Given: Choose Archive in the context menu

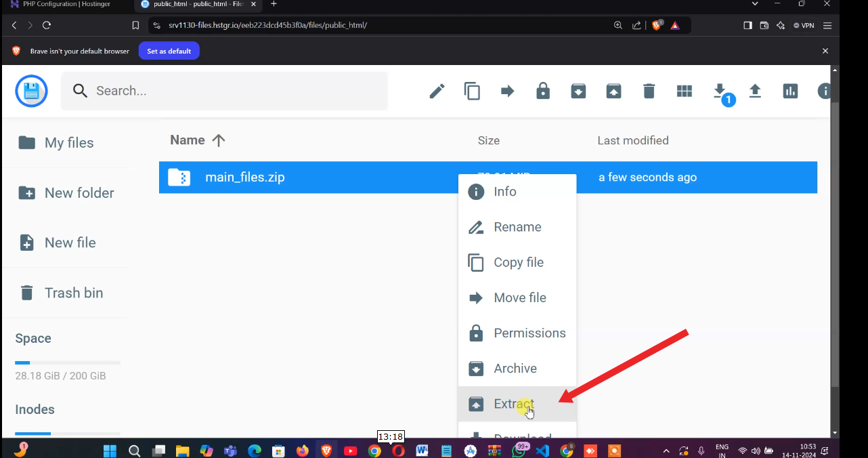Looking at the screenshot, I should coord(517,369).
